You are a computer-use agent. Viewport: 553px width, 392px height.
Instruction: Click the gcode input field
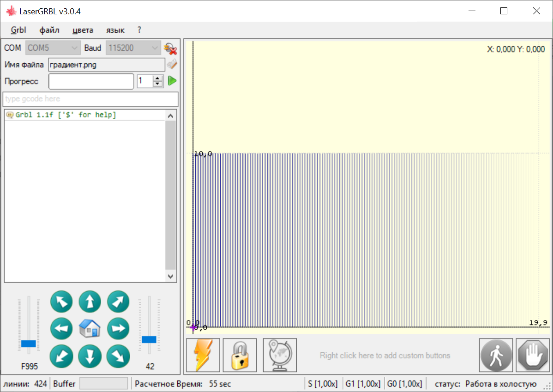[x=90, y=99]
